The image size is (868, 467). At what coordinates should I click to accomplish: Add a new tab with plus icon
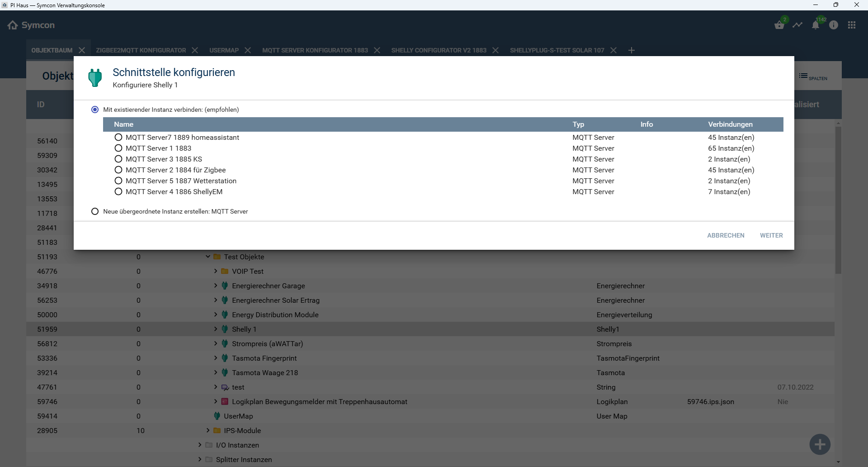click(632, 50)
